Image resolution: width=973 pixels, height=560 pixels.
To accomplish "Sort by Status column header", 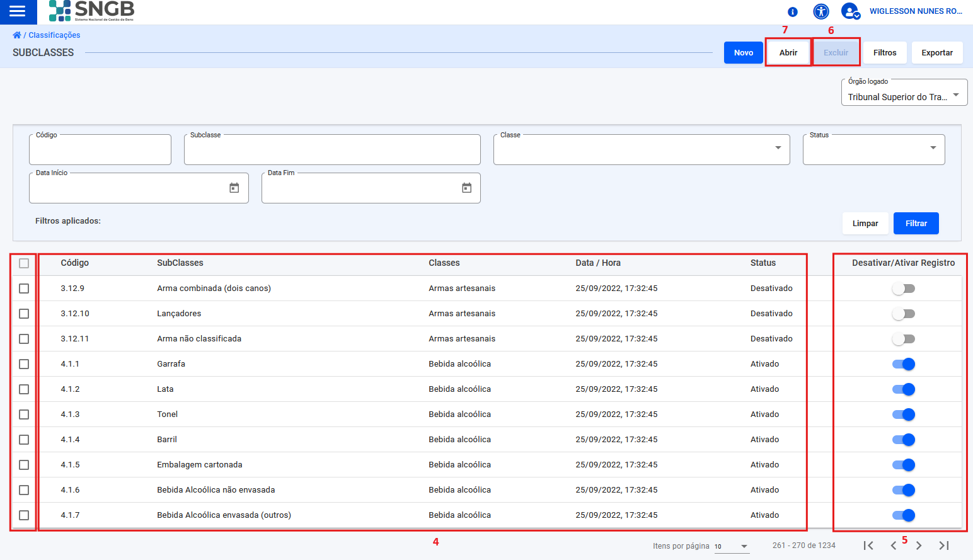I will click(763, 263).
